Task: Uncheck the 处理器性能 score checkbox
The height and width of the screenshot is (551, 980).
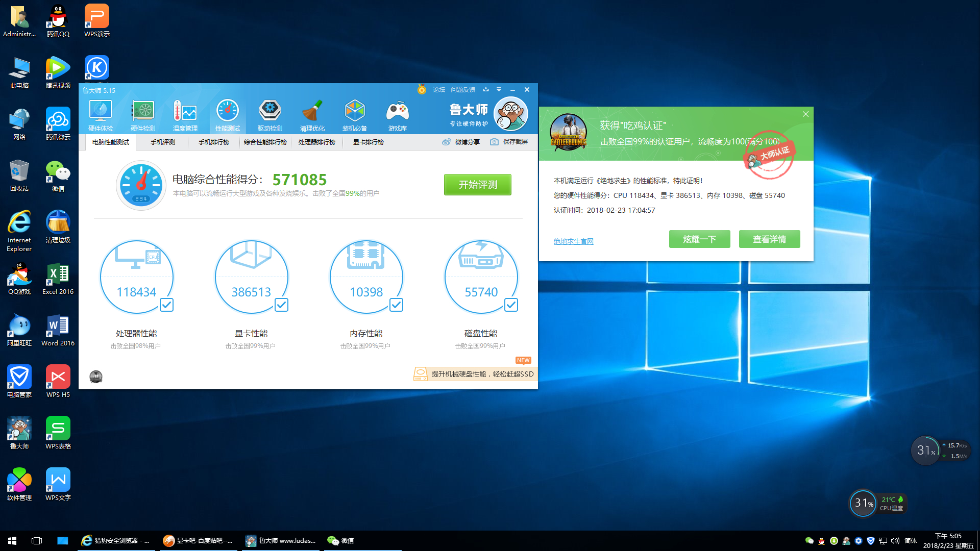Action: (x=166, y=305)
